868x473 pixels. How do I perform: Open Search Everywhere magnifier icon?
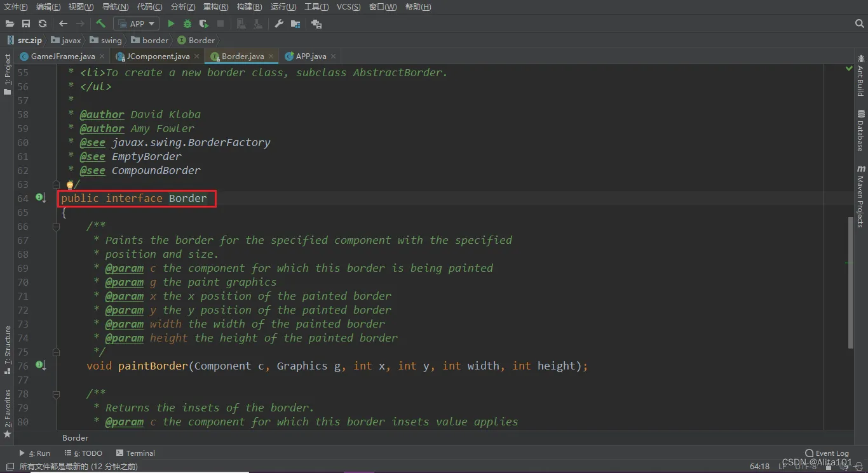(x=860, y=23)
